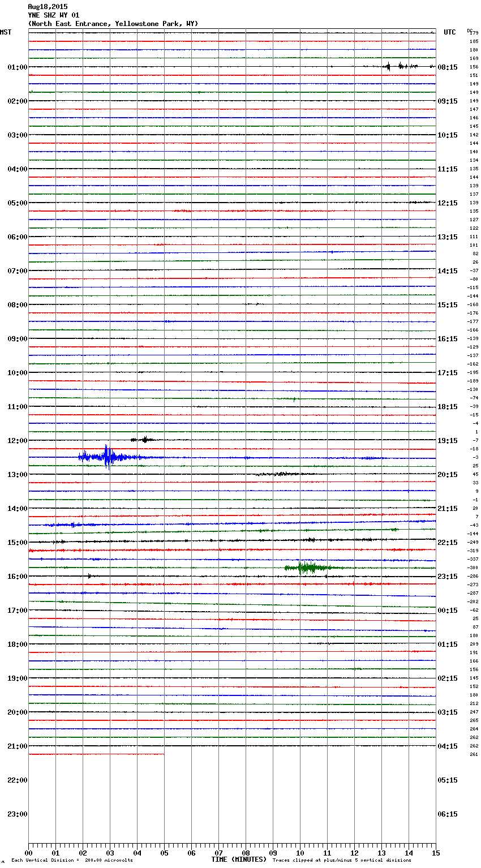Viewport: 481px width, 868px height.
Task: Click minute tick label 12 on bottom axis
Action: tap(355, 853)
